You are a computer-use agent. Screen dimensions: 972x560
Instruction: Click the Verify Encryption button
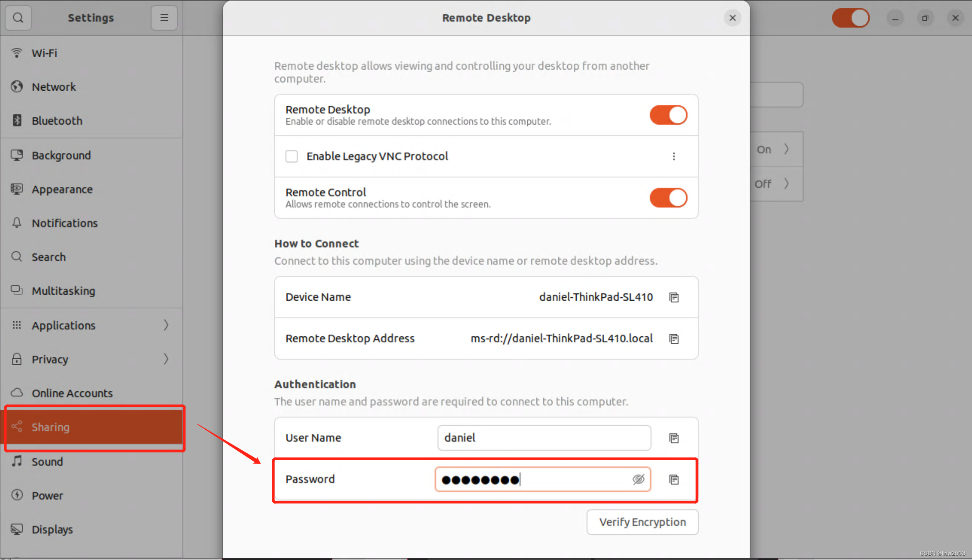[x=642, y=521]
